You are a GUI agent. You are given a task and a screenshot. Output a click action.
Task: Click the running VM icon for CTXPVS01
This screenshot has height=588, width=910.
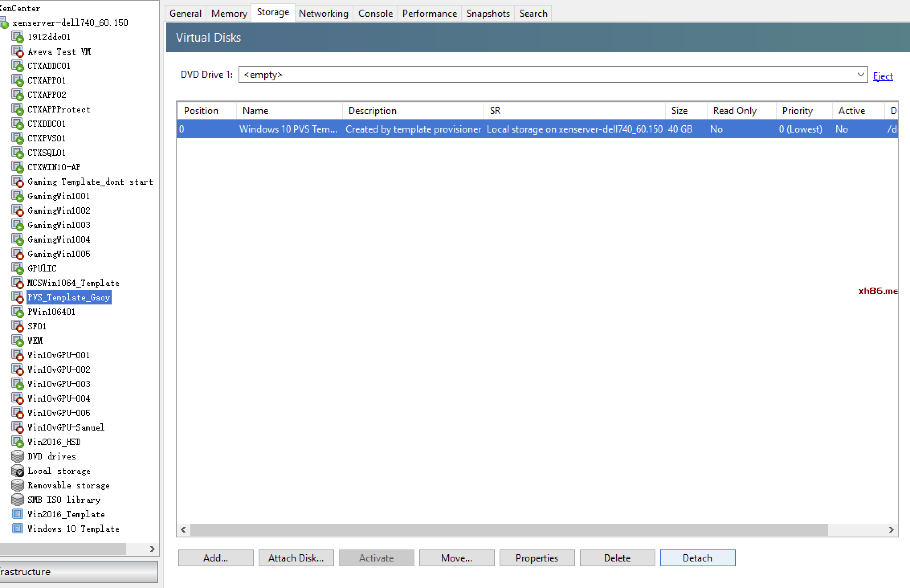point(17,138)
